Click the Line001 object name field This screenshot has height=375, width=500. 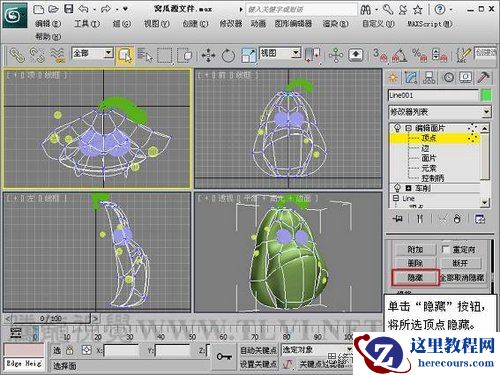pos(433,95)
